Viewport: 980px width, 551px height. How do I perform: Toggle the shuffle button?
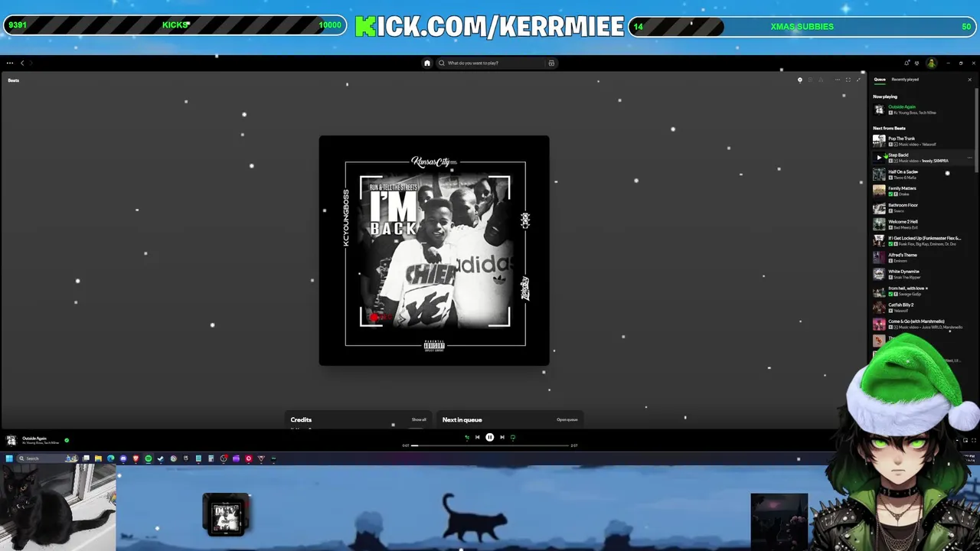tap(467, 437)
